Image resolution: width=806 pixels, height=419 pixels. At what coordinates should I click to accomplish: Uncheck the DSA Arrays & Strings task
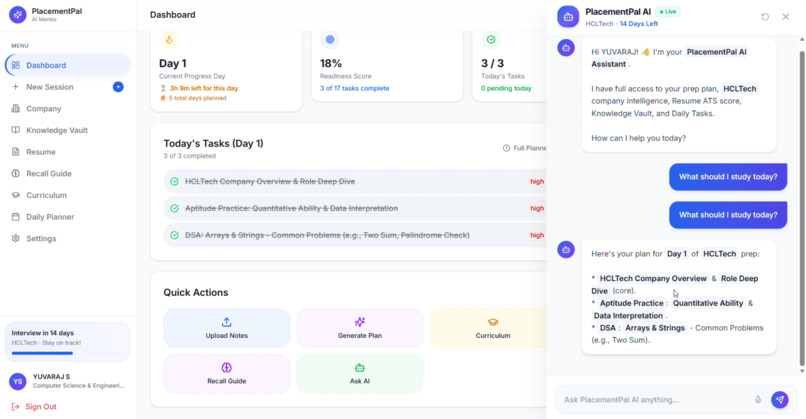[174, 235]
